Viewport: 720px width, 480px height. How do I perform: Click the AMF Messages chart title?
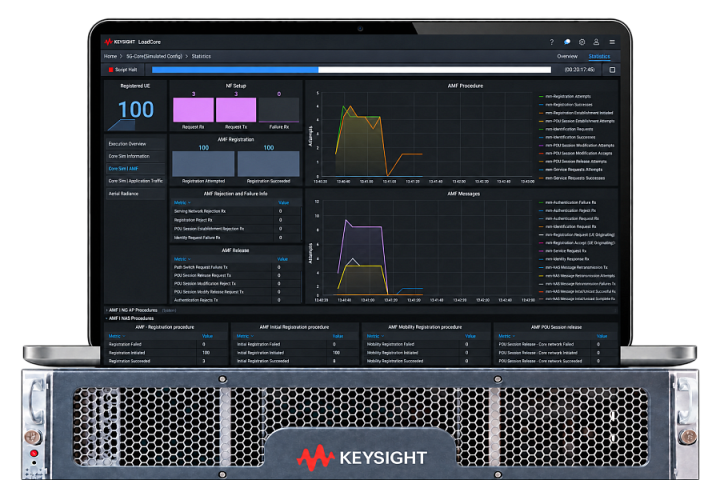[463, 194]
